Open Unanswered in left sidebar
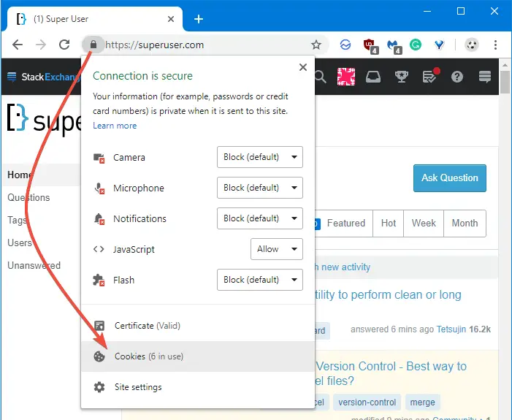The width and height of the screenshot is (512, 420). [x=34, y=266]
